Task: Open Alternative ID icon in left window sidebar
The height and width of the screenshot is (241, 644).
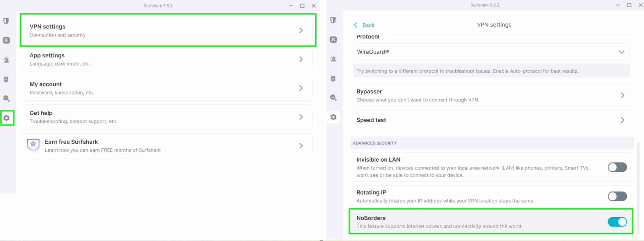Action: 6,40
